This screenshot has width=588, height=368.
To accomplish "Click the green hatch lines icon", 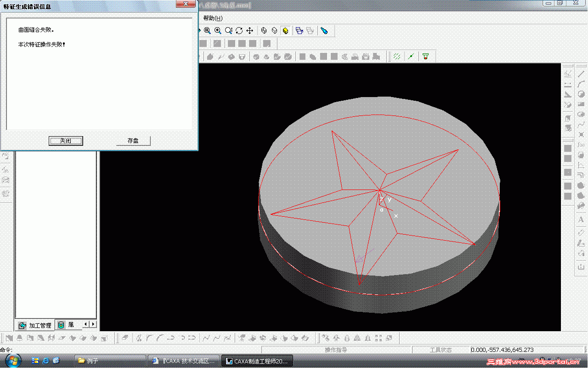I will pyautogui.click(x=397, y=56).
